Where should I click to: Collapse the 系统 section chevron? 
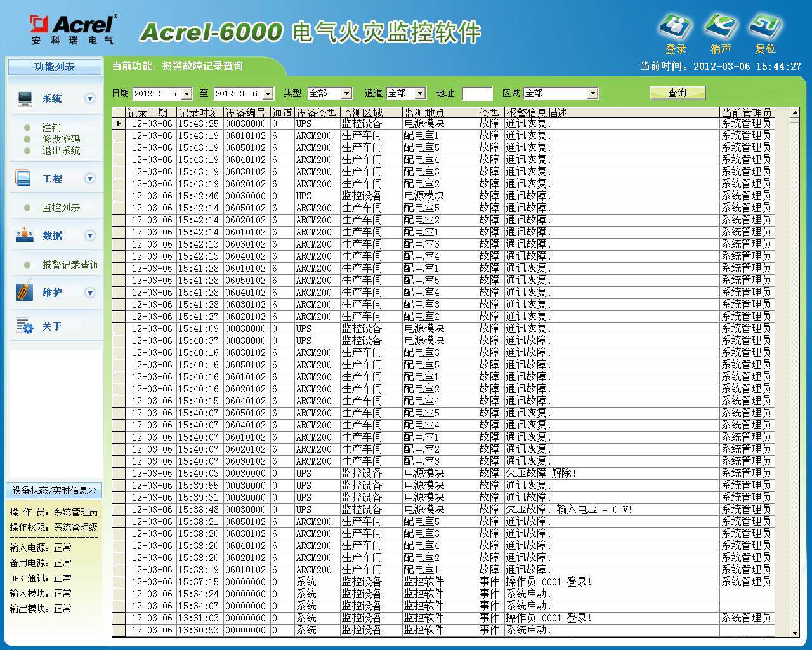coord(90,98)
